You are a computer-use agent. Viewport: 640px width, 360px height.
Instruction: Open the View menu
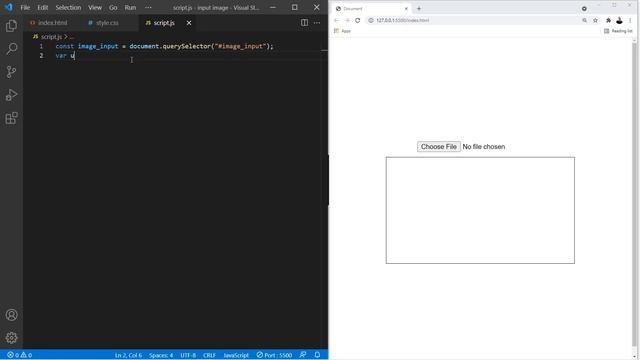click(95, 7)
